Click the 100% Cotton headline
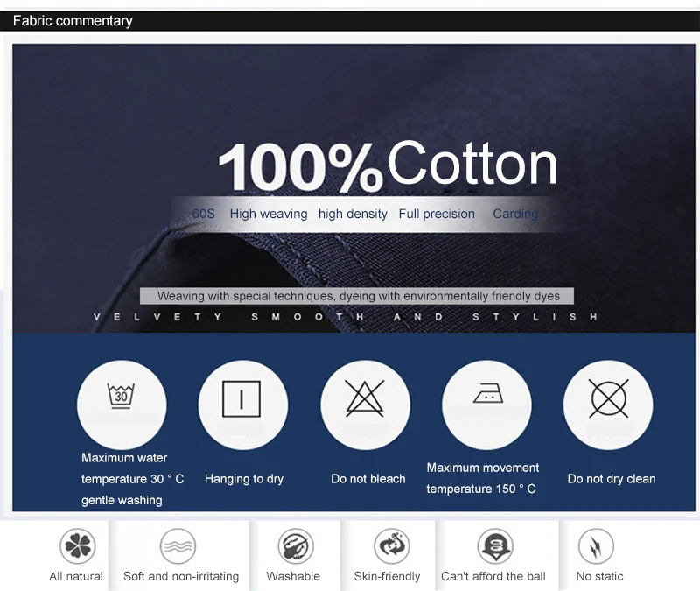 click(x=388, y=165)
